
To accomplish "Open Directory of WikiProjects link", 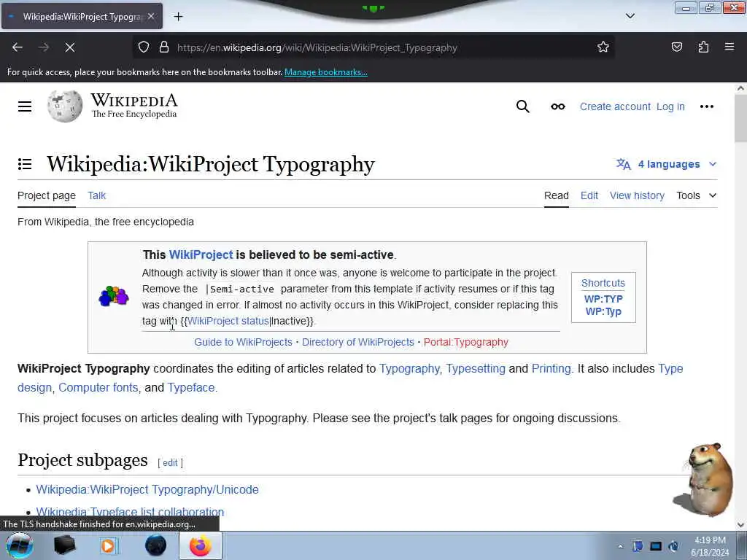I will click(x=358, y=343).
